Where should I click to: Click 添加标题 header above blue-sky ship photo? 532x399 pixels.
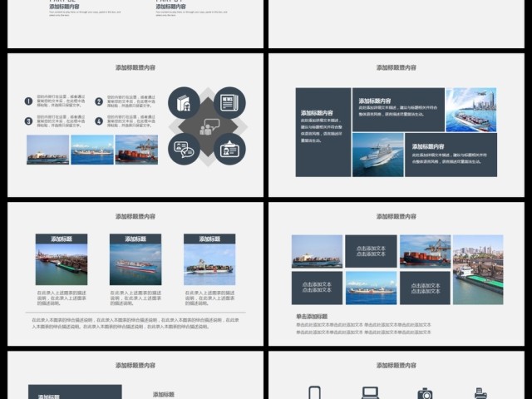[x=209, y=239]
